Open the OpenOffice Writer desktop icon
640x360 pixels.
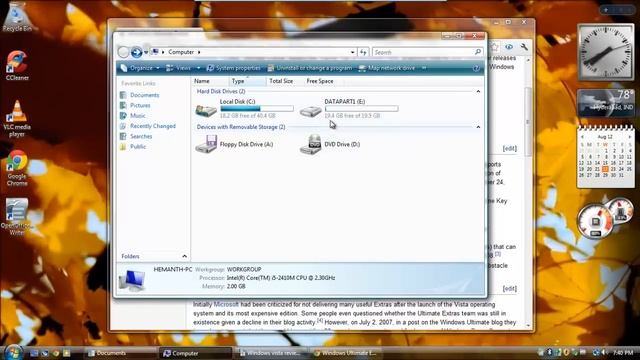coord(17,217)
